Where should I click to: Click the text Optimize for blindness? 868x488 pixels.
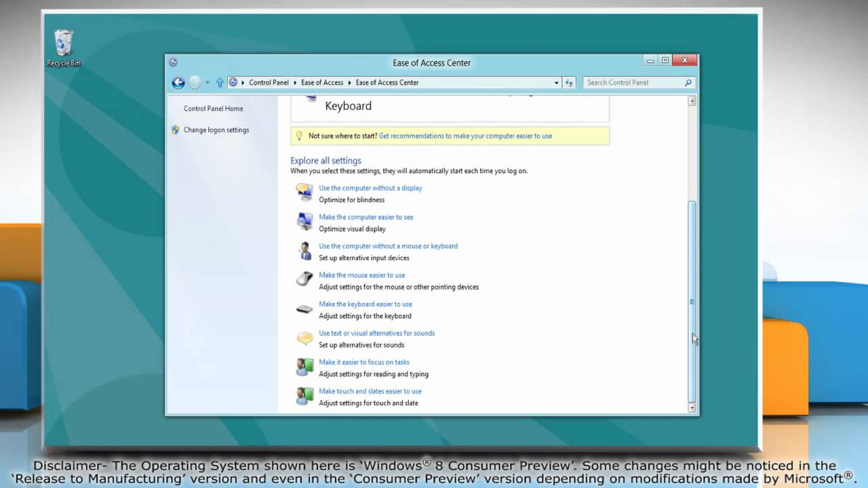click(x=352, y=200)
